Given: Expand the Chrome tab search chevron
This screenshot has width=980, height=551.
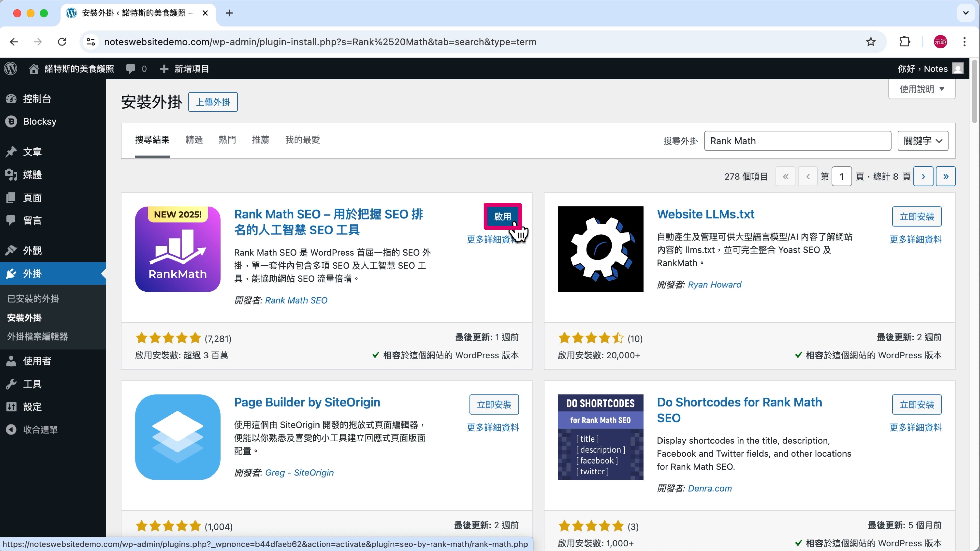Looking at the screenshot, I should (965, 13).
